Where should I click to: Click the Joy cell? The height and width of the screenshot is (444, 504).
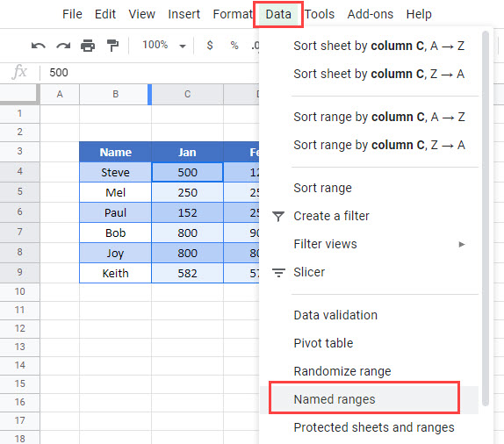[x=115, y=254]
